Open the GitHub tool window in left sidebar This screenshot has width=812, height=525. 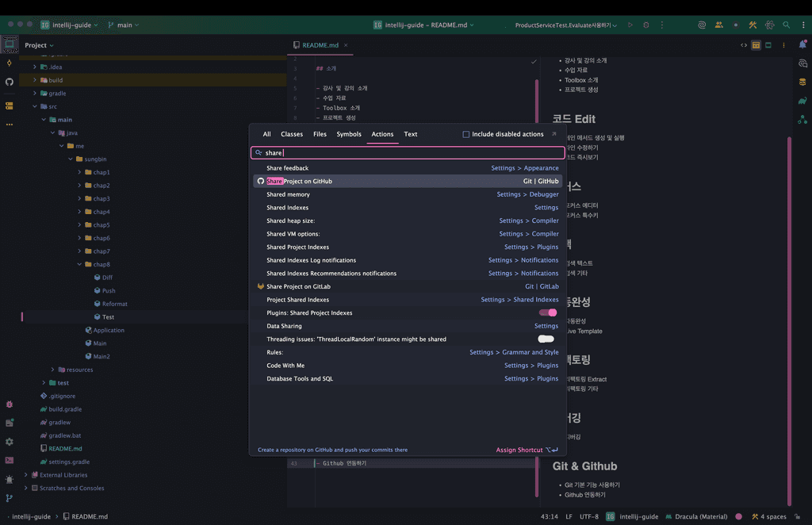pos(10,82)
